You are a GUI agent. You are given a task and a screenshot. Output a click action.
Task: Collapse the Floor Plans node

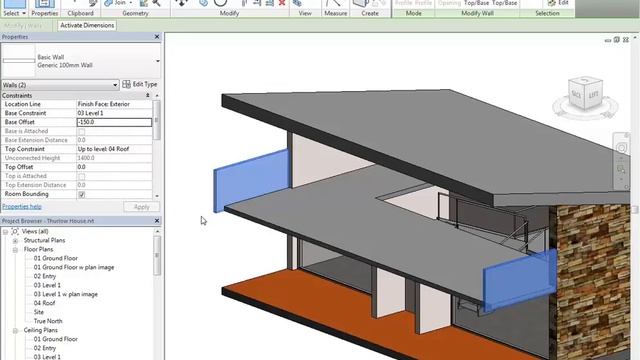click(x=15, y=250)
